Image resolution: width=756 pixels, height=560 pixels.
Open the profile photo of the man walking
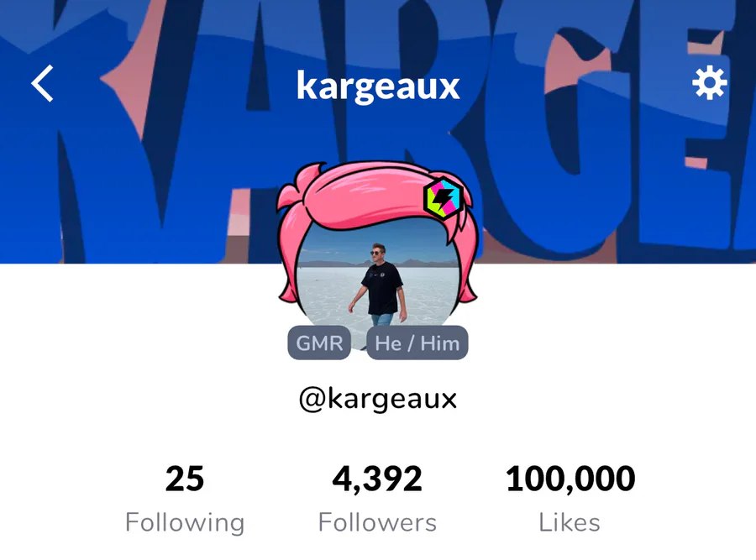tap(379, 285)
